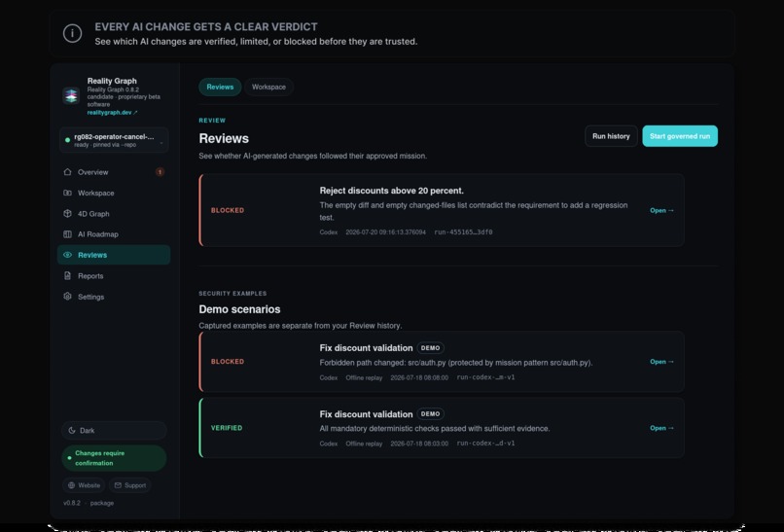This screenshot has height=532, width=784.
Task: Open the realitygraph.dev link
Action: [112, 113]
